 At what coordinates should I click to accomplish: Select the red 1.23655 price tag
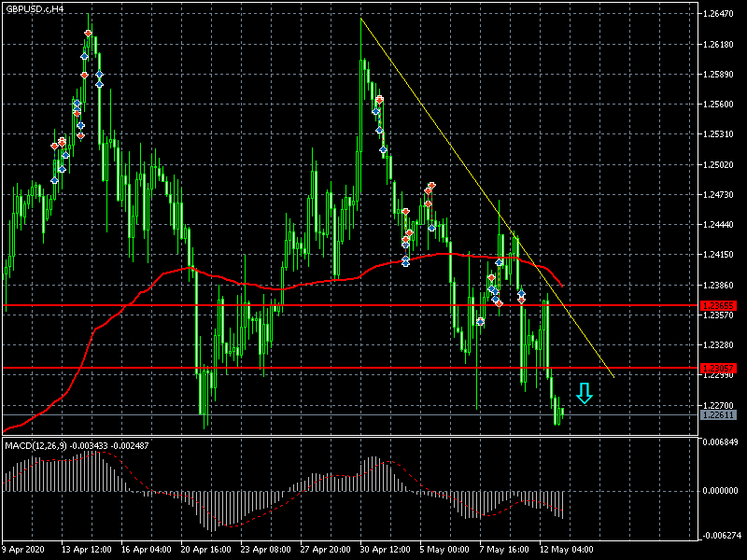717,305
